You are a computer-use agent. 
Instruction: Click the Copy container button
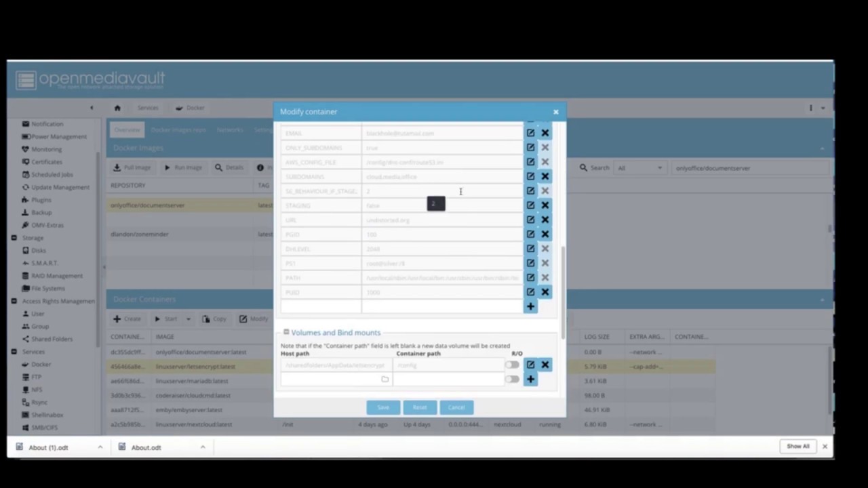click(x=214, y=319)
